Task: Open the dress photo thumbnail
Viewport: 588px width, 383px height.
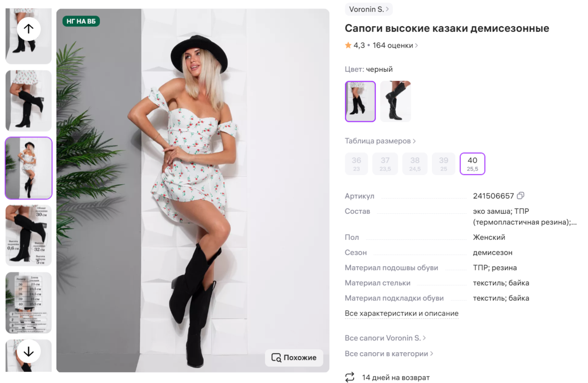Action: pyautogui.click(x=28, y=168)
